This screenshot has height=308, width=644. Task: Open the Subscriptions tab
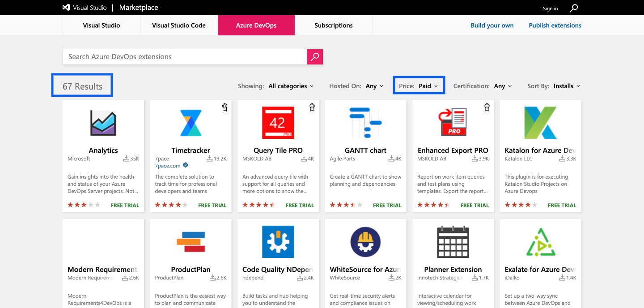pyautogui.click(x=334, y=25)
